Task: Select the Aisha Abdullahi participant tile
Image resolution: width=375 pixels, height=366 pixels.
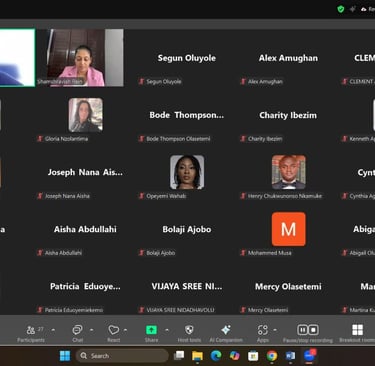Action: click(85, 229)
